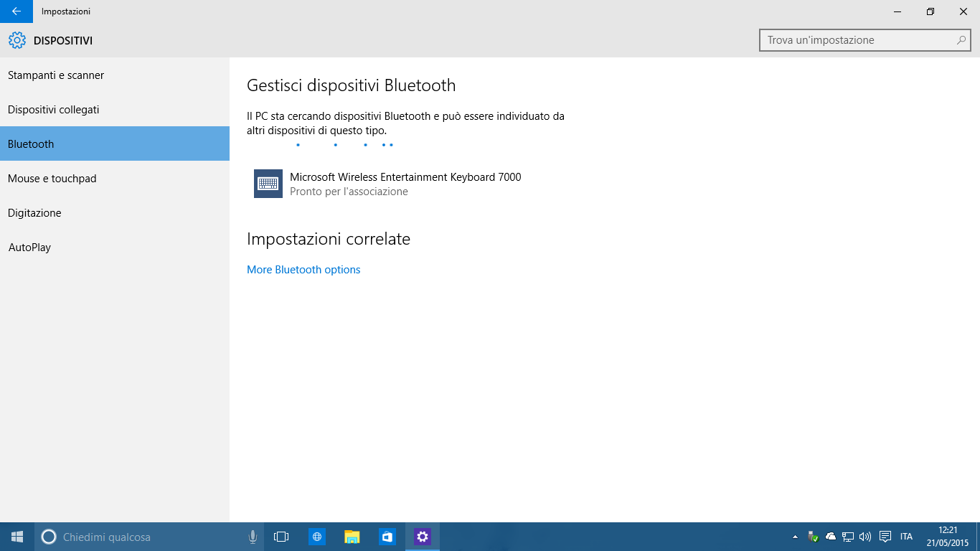Click the Dispositivi gear icon
980x551 pixels.
coord(17,41)
